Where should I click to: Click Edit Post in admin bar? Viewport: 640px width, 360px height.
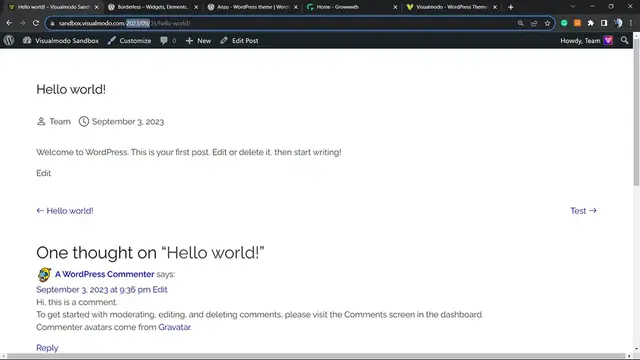click(x=239, y=40)
